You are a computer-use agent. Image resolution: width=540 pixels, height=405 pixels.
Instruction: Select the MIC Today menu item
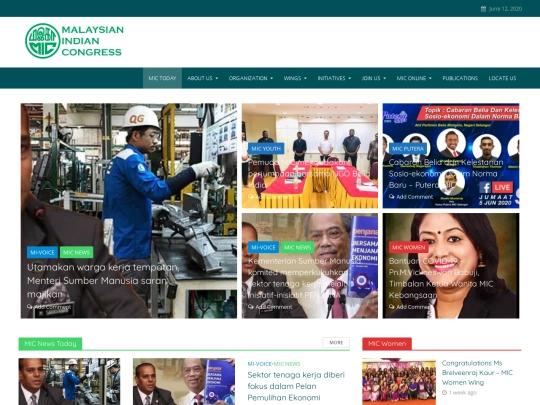162,78
